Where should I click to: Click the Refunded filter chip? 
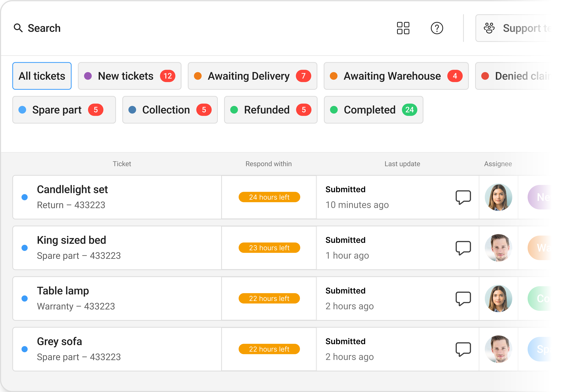pyautogui.click(x=270, y=110)
